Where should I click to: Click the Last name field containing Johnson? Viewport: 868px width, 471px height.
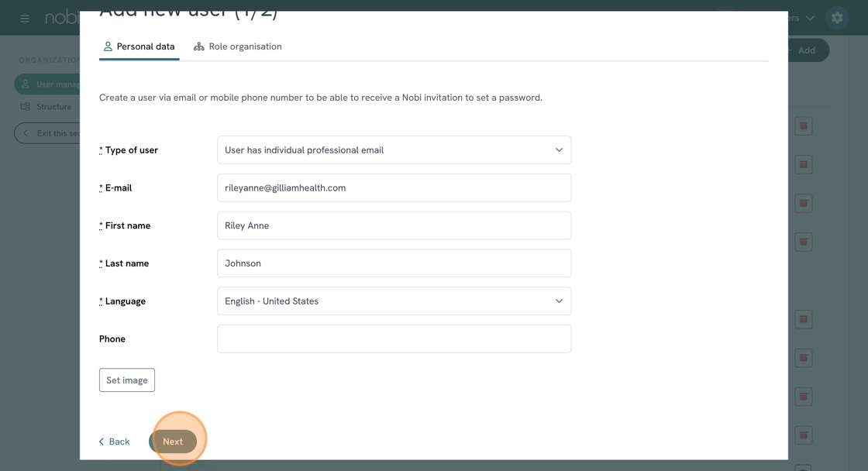point(394,263)
